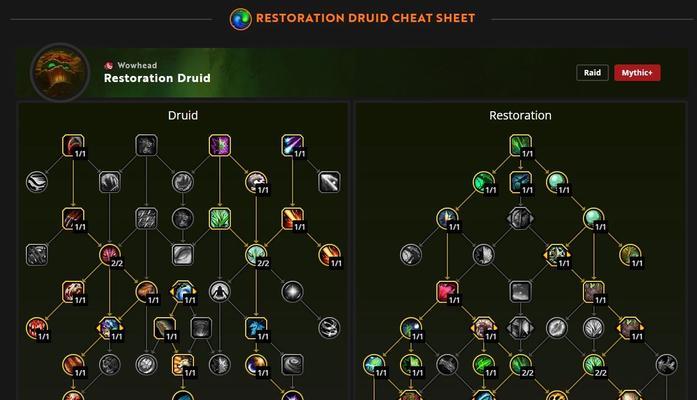Click the Restoration tree heading
Image resolution: width=697 pixels, height=400 pixels.
coord(520,116)
